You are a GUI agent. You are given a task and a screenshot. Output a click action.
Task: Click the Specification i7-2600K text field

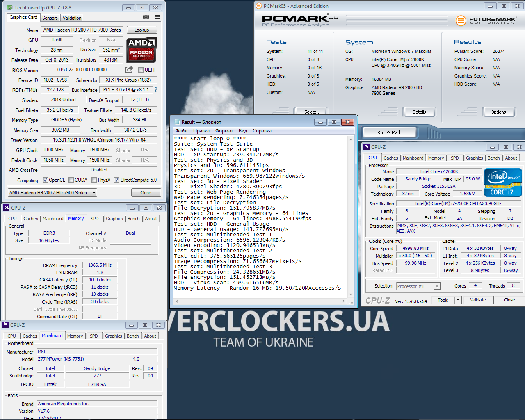tap(458, 203)
